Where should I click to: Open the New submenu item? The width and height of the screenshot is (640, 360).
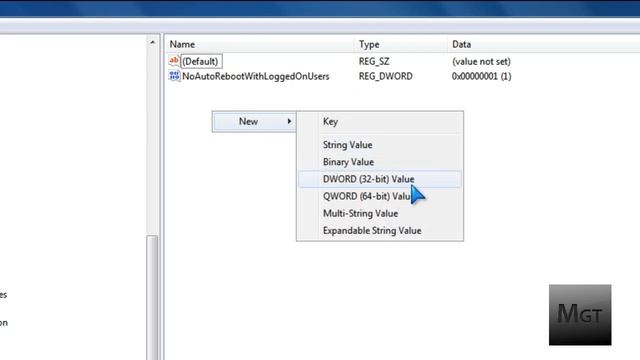(253, 122)
